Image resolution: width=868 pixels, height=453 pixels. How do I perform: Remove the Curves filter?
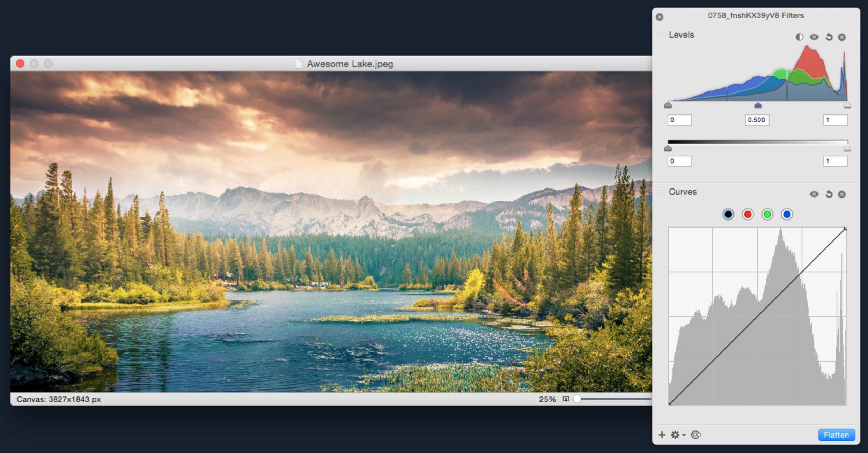(842, 194)
